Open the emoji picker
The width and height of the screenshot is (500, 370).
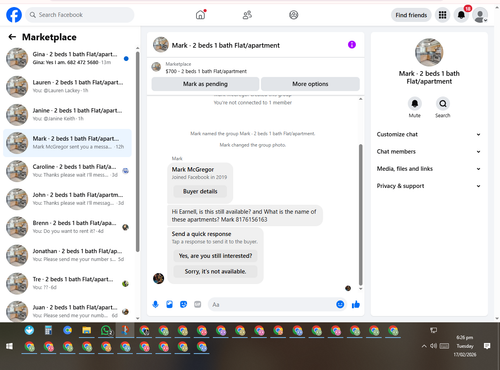(x=340, y=304)
